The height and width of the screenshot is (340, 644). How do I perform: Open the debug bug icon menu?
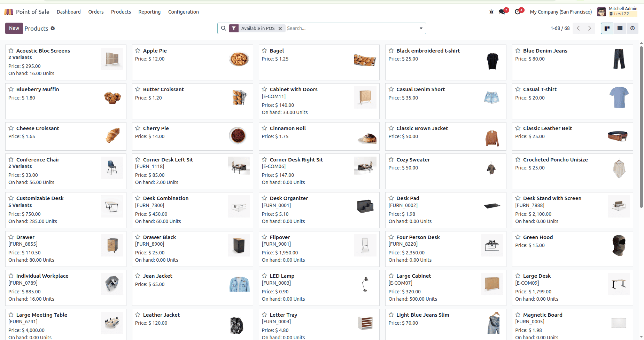491,12
